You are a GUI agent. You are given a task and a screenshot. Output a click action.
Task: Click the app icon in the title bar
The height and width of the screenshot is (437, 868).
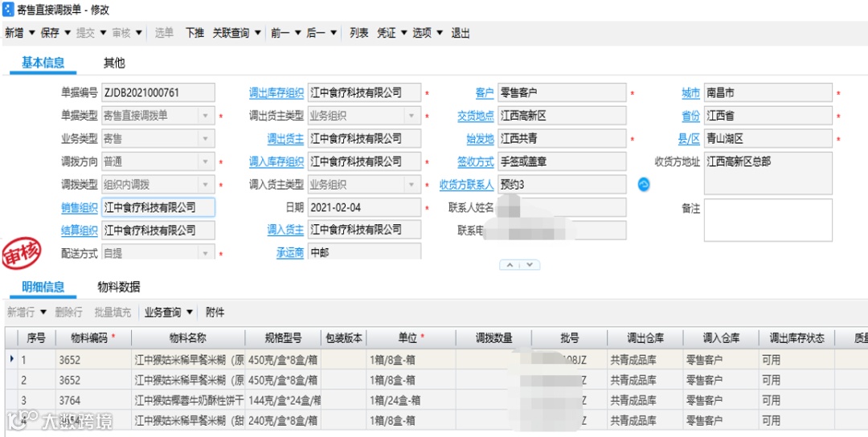pyautogui.click(x=8, y=10)
